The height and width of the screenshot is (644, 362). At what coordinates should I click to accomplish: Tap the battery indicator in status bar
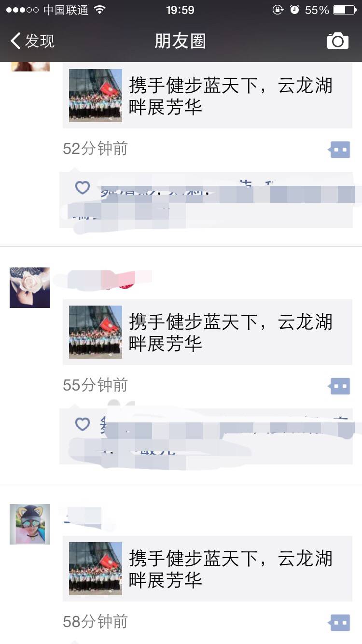click(x=345, y=10)
